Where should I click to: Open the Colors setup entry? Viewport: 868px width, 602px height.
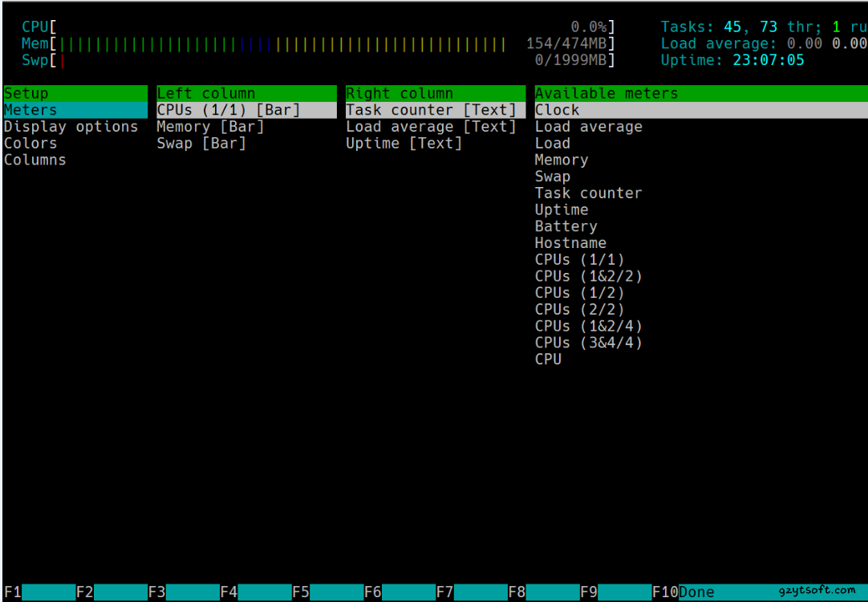[30, 144]
